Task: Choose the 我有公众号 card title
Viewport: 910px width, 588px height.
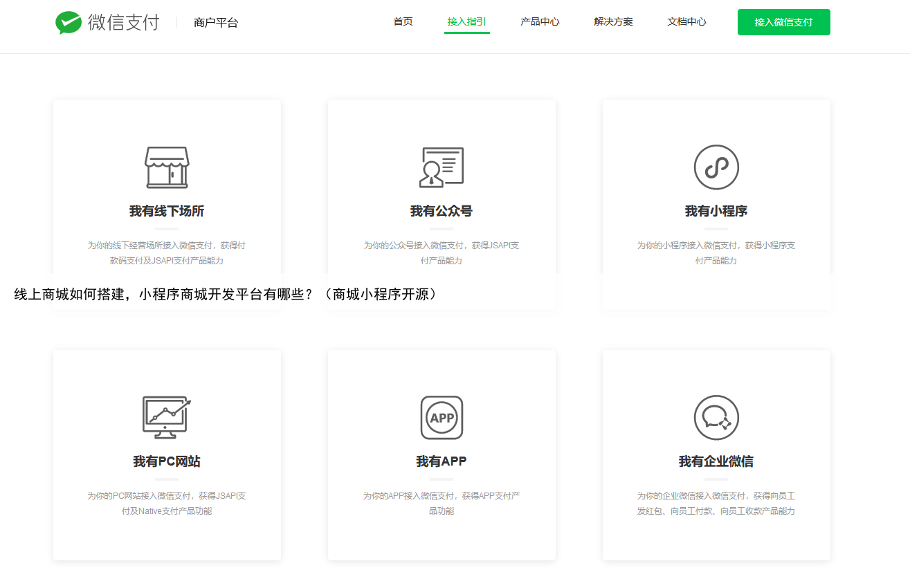Action: point(442,211)
